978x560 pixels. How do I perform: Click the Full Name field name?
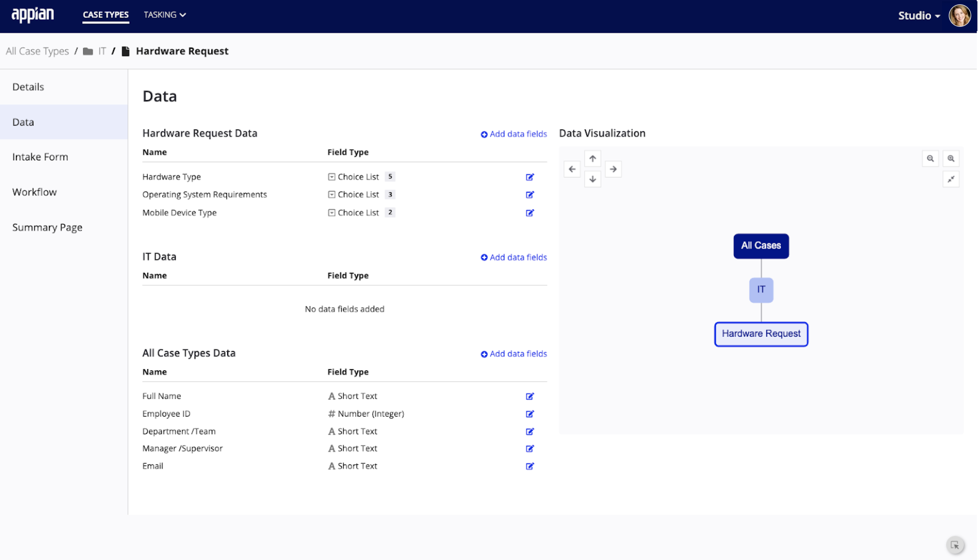(162, 396)
